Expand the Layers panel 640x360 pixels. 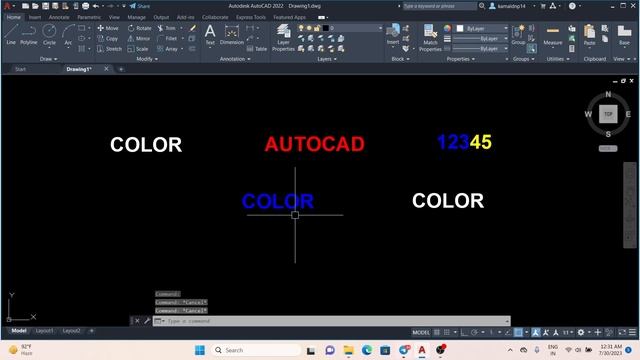coord(327,59)
